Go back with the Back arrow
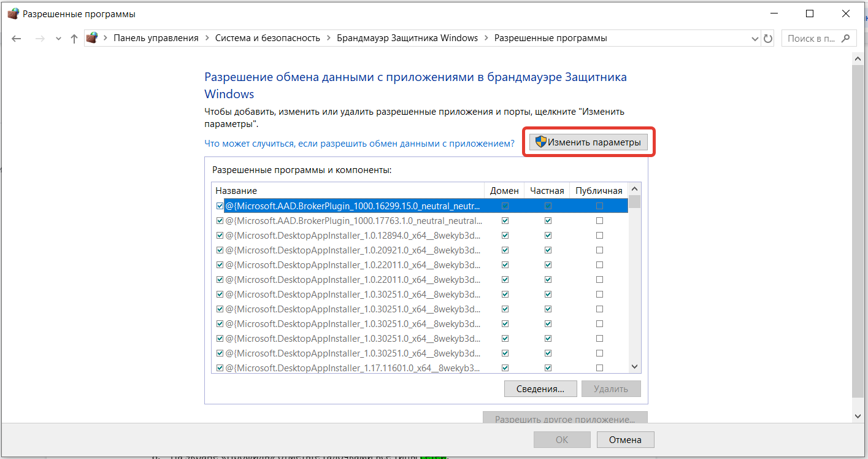The image size is (868, 459). tap(17, 38)
